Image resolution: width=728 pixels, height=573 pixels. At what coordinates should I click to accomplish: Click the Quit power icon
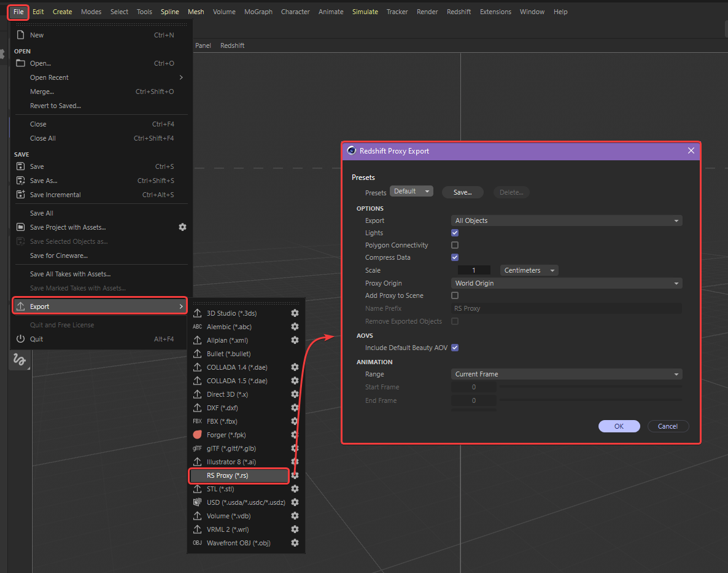(x=20, y=339)
